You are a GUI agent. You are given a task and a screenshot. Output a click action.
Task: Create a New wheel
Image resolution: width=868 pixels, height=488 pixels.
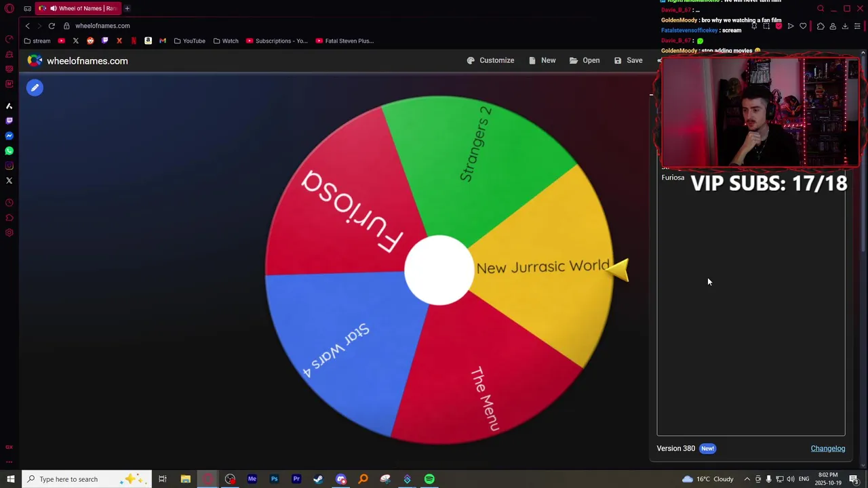click(542, 60)
